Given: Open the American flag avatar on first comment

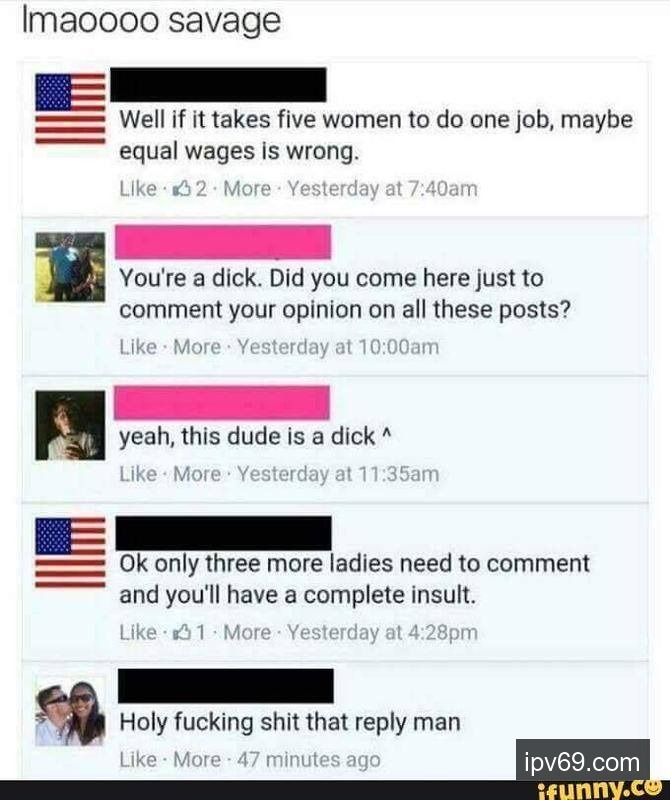Looking at the screenshot, I should (x=70, y=108).
